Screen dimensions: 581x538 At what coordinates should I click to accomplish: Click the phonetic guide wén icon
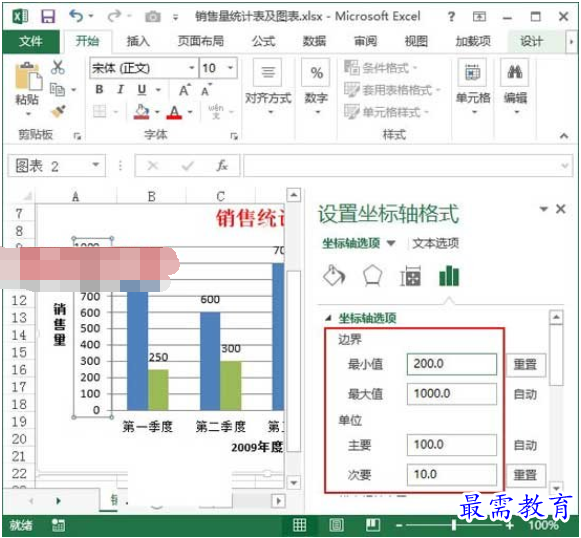216,111
